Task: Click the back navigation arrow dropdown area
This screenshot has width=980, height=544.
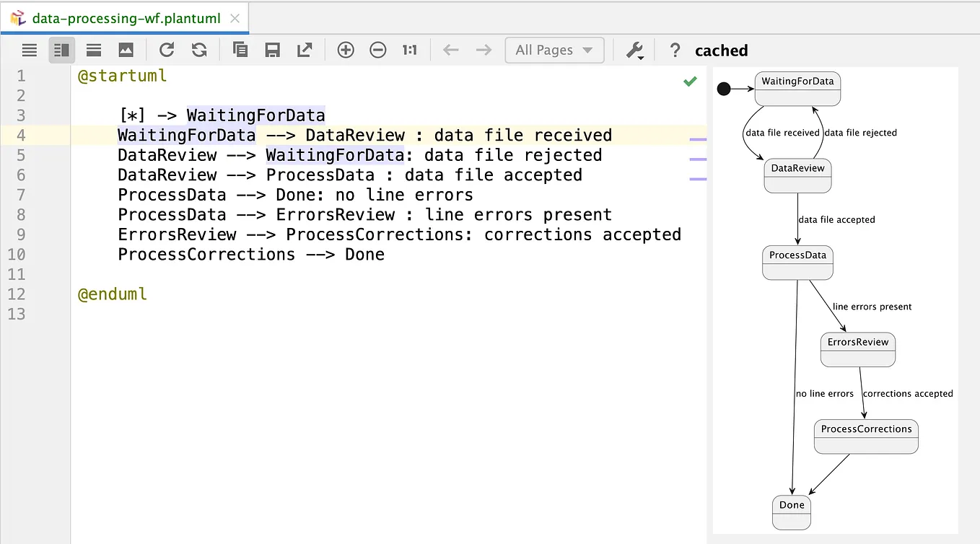Action: [450, 50]
